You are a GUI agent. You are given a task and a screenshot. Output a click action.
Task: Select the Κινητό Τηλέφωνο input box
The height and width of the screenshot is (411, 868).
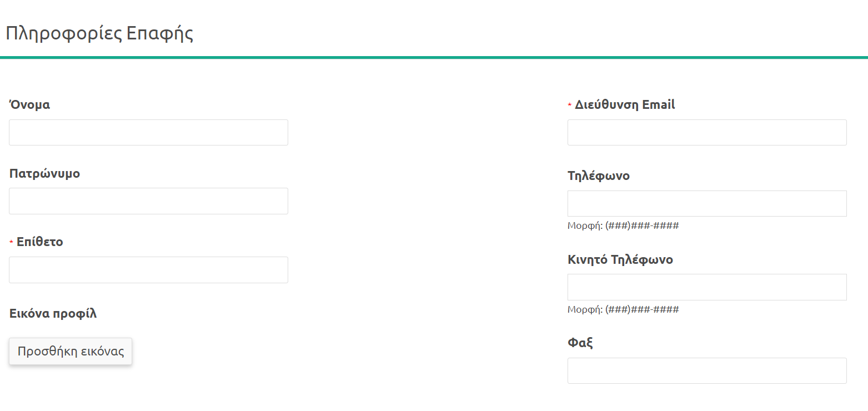pos(706,287)
